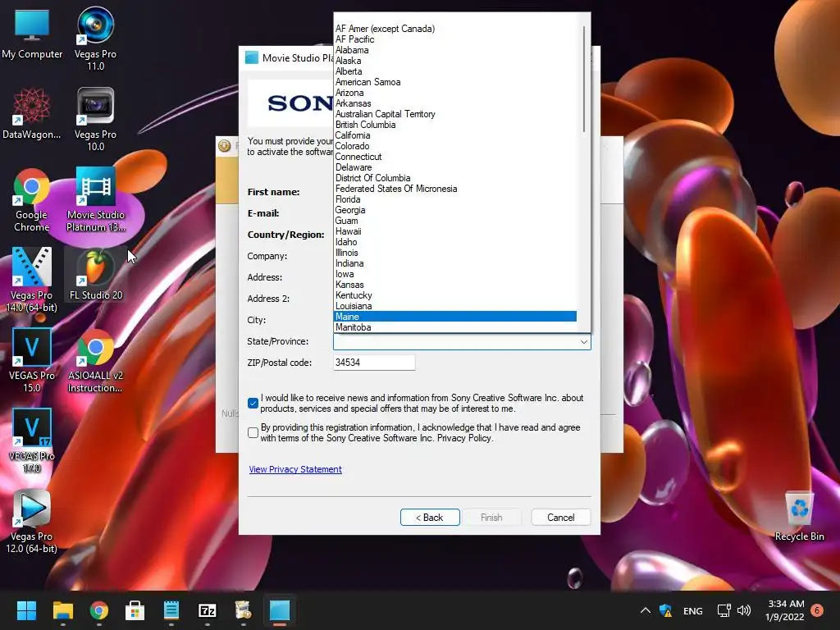Open 7-Zip from the taskbar
The image size is (840, 630).
[208, 610]
